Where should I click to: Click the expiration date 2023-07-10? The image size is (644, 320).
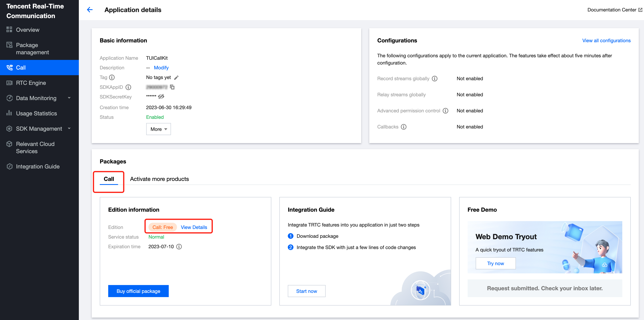pyautogui.click(x=161, y=247)
